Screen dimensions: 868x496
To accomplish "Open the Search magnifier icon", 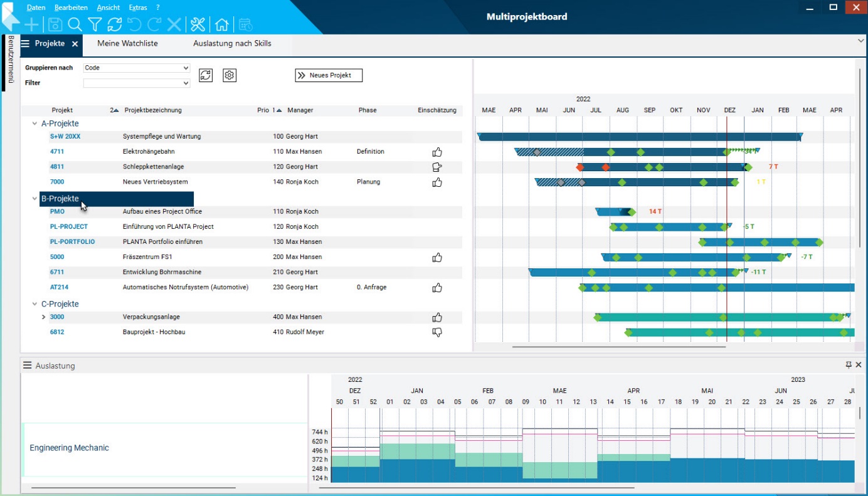I will 75,25.
